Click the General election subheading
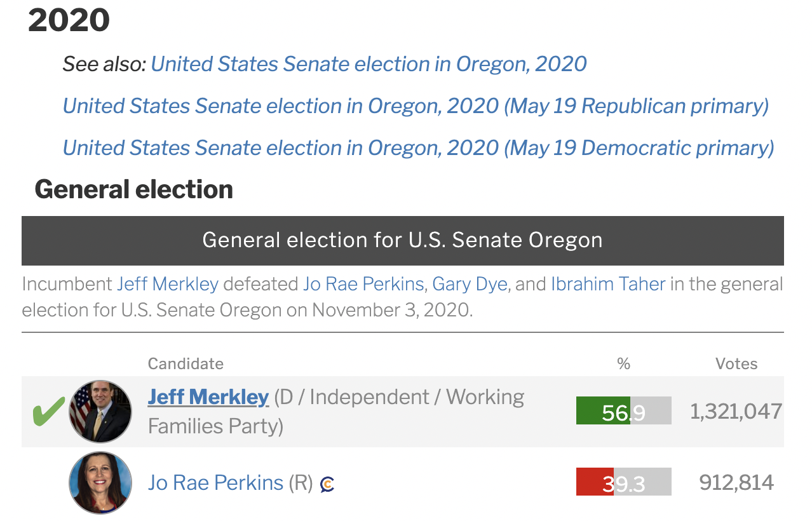 click(134, 189)
